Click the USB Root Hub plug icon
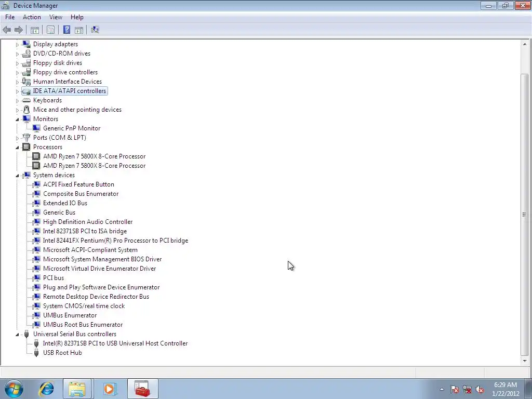This screenshot has width=532, height=399. [36, 353]
